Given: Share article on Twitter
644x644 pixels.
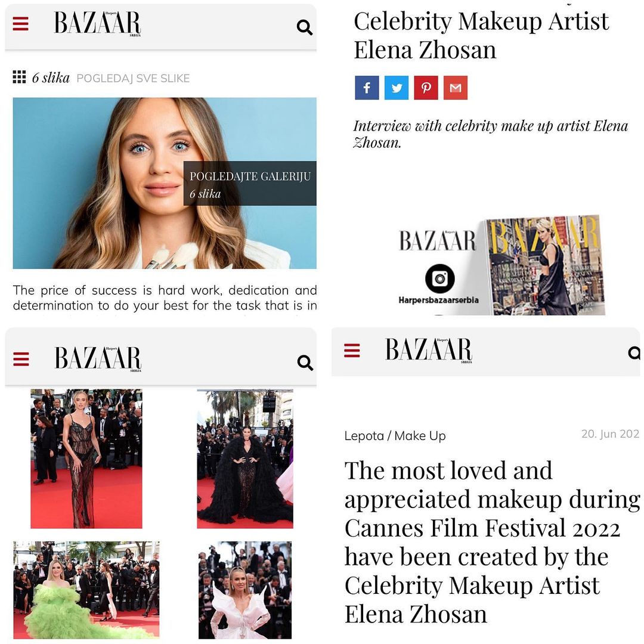Looking at the screenshot, I should pyautogui.click(x=397, y=88).
